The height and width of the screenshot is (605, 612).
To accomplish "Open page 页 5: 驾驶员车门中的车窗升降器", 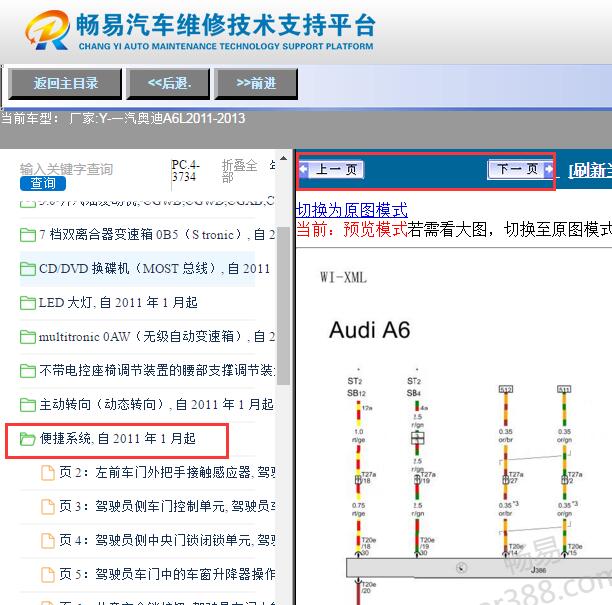I will (x=158, y=575).
